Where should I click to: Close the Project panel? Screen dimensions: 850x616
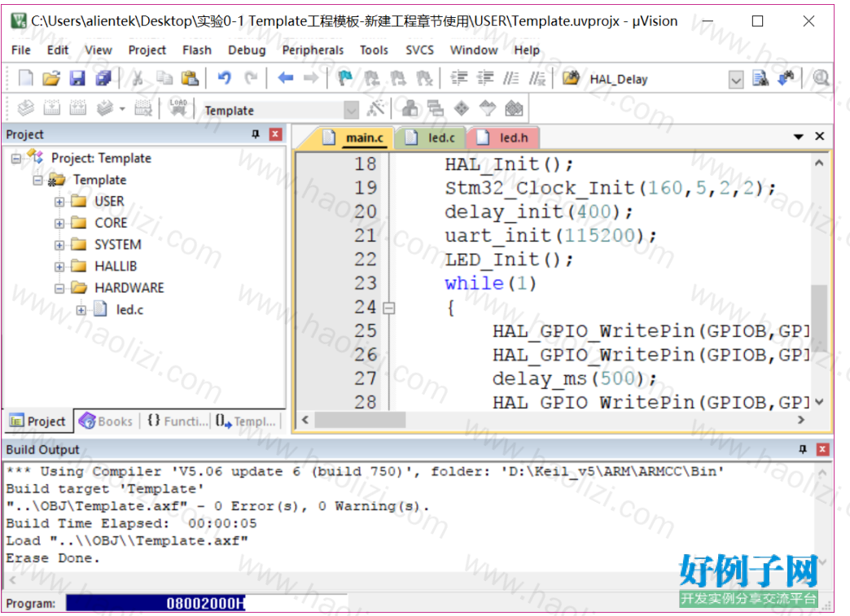tap(275, 133)
